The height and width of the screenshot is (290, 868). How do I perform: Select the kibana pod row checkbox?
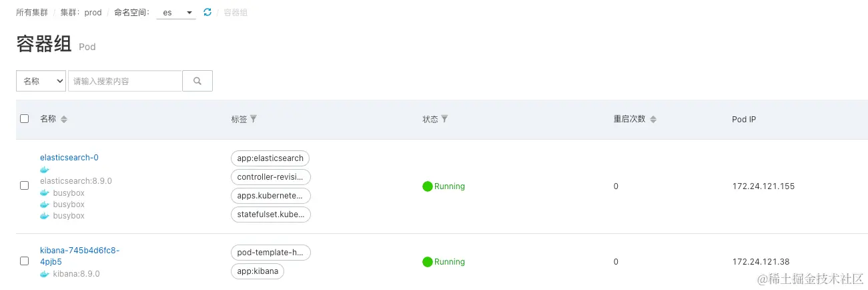point(25,261)
